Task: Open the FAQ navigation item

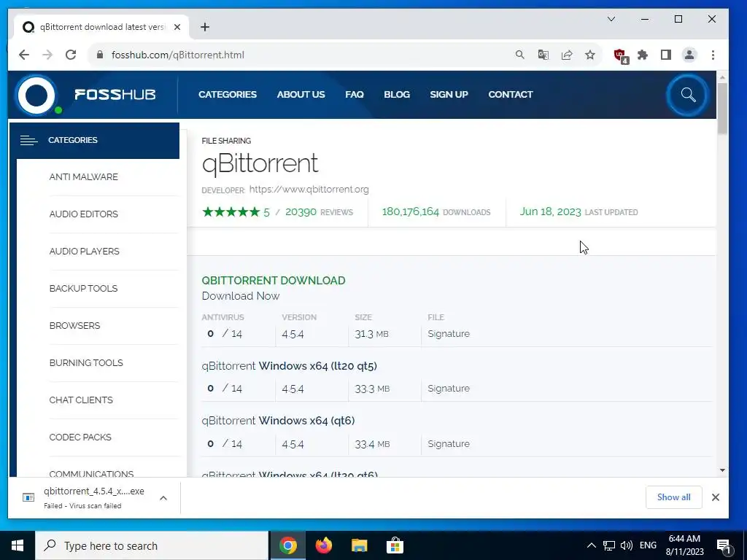Action: 354,94
